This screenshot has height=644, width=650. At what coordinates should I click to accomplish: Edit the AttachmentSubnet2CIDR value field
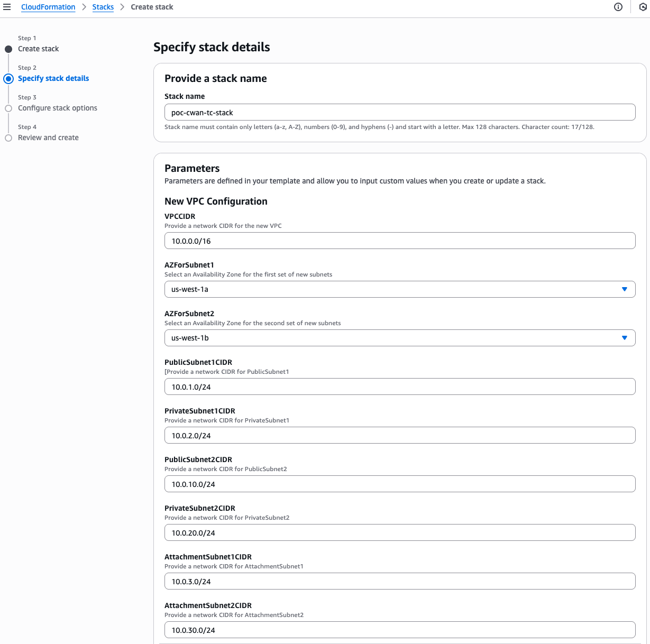399,630
